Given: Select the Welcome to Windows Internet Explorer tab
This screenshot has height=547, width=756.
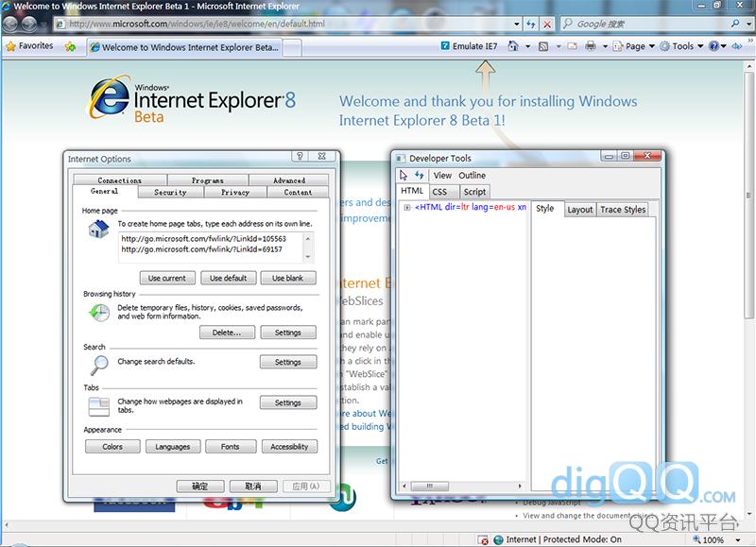Looking at the screenshot, I should tap(184, 47).
